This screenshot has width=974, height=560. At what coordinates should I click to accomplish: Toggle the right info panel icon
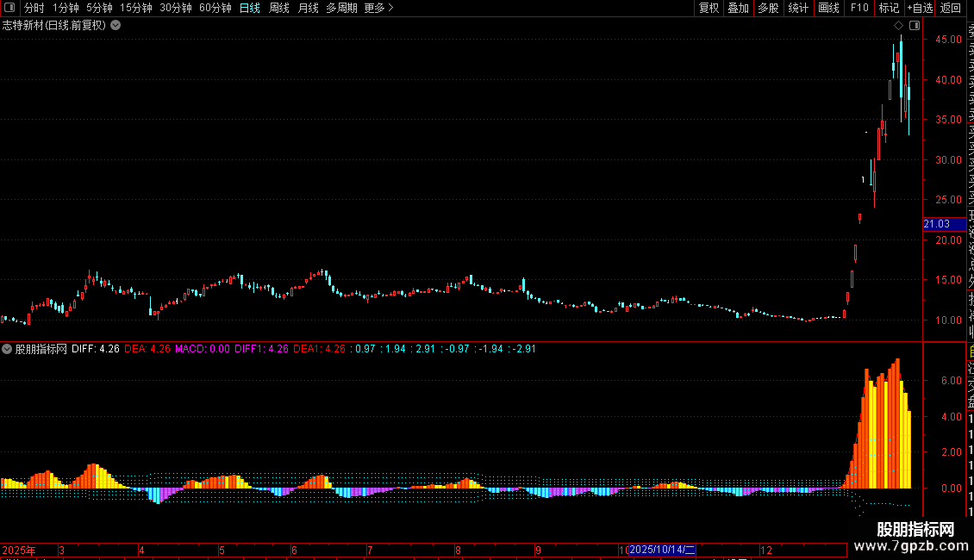pos(915,26)
